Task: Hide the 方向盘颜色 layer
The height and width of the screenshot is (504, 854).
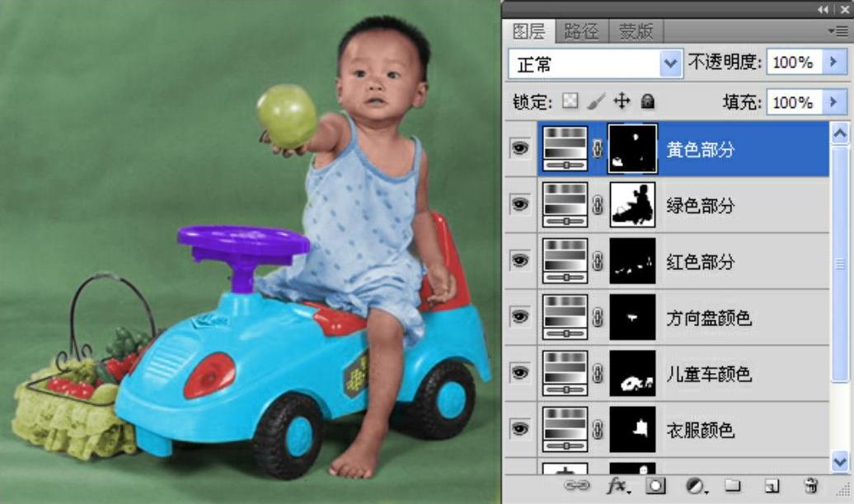Action: 520,317
